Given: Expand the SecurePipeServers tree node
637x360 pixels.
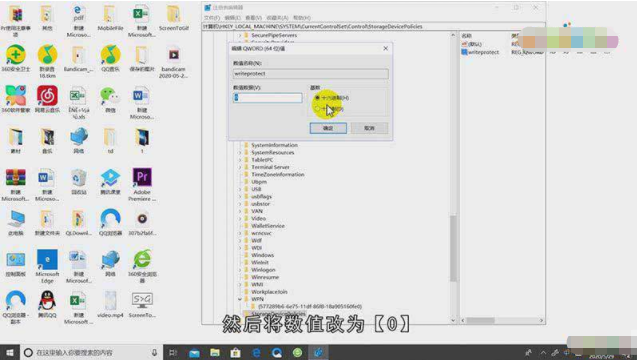Looking at the screenshot, I should point(240,35).
